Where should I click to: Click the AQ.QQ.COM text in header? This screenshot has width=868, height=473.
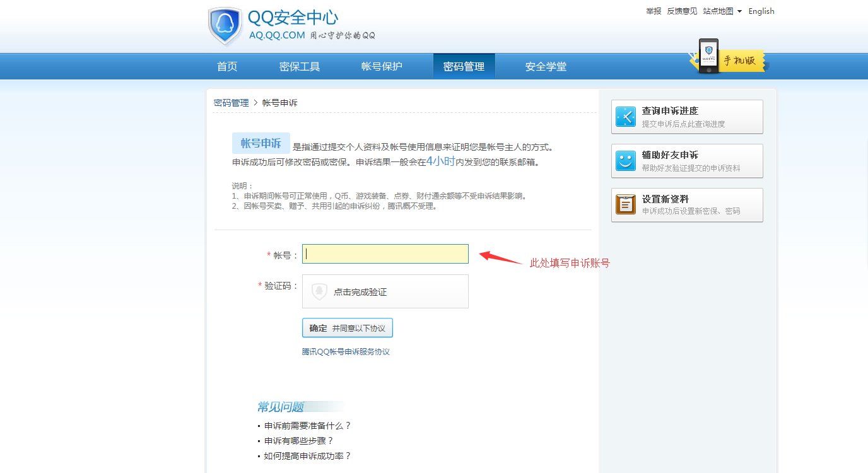click(277, 35)
